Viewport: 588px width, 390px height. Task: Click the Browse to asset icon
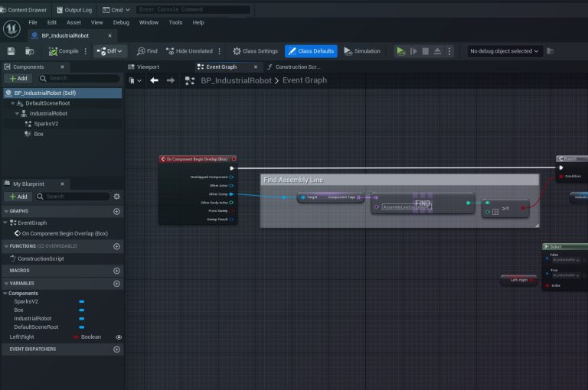coord(30,51)
